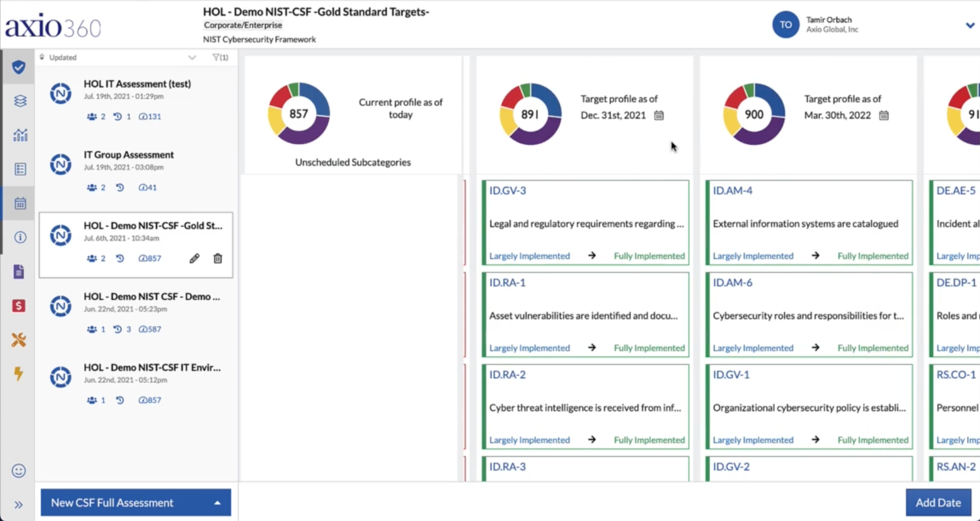
Task: Click the Add Date button
Action: pyautogui.click(x=938, y=502)
